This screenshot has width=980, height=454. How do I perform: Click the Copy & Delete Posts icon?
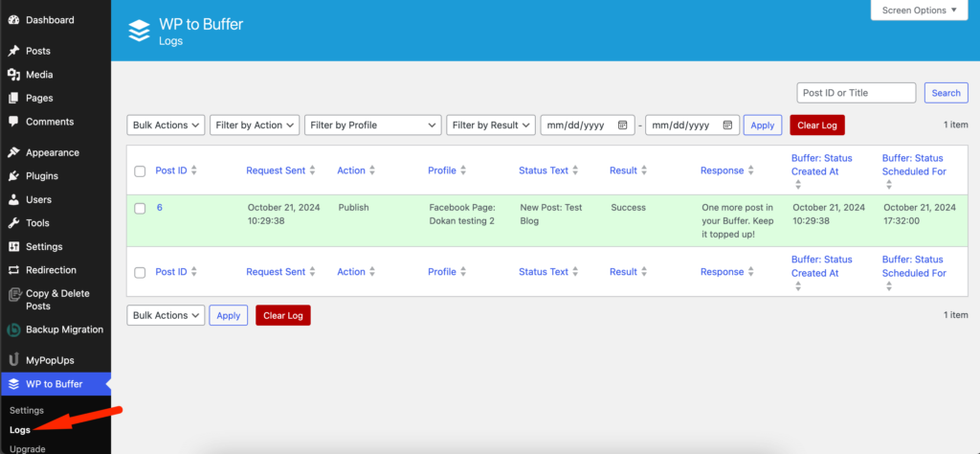[x=13, y=295]
